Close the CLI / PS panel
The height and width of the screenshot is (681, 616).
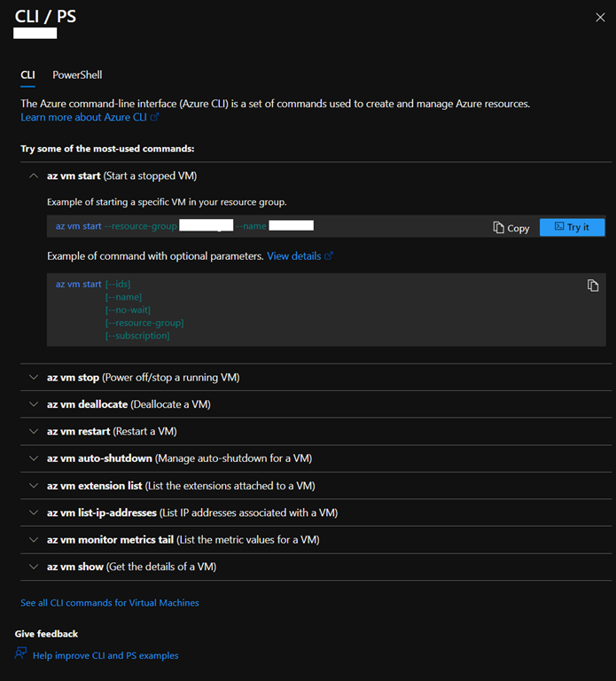click(x=600, y=18)
